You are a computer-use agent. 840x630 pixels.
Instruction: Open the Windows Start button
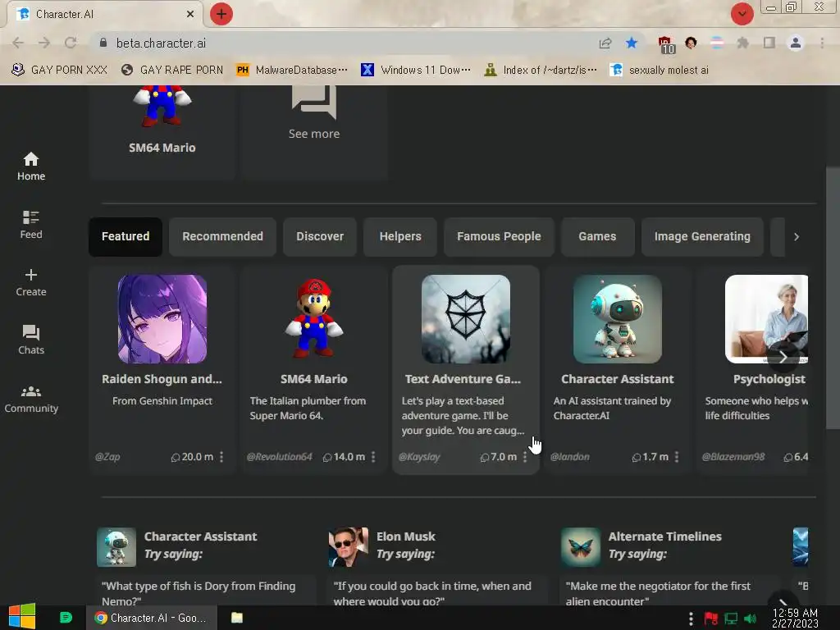click(x=22, y=617)
